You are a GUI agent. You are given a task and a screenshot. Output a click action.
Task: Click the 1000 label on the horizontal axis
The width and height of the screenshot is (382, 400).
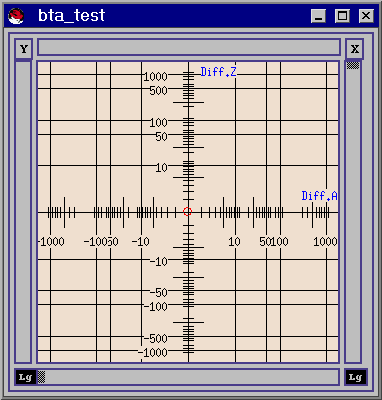(325, 242)
